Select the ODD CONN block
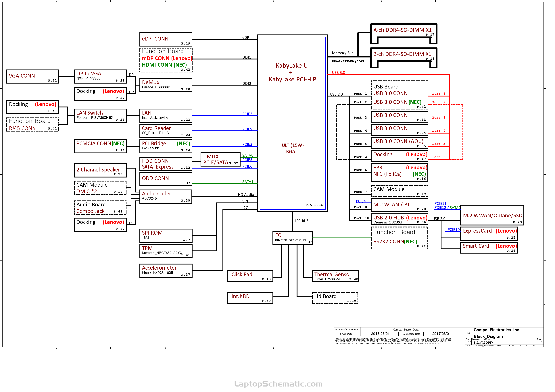Image resolution: width=555 pixels, height=392 pixels. 166,179
